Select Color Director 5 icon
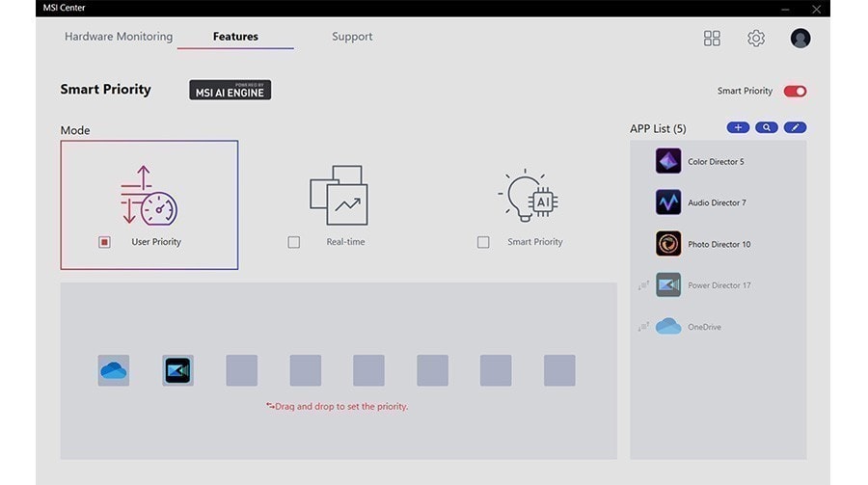868x485 pixels. [668, 161]
